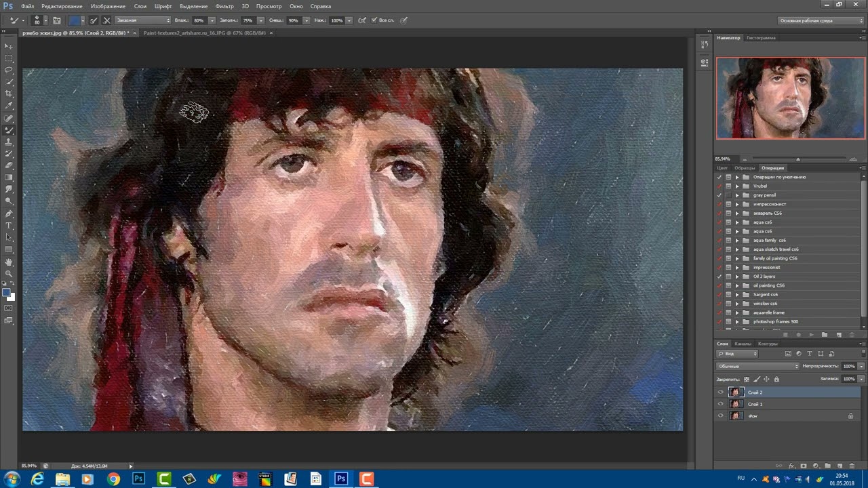
Task: Click filter for text layers icon
Action: tap(810, 354)
